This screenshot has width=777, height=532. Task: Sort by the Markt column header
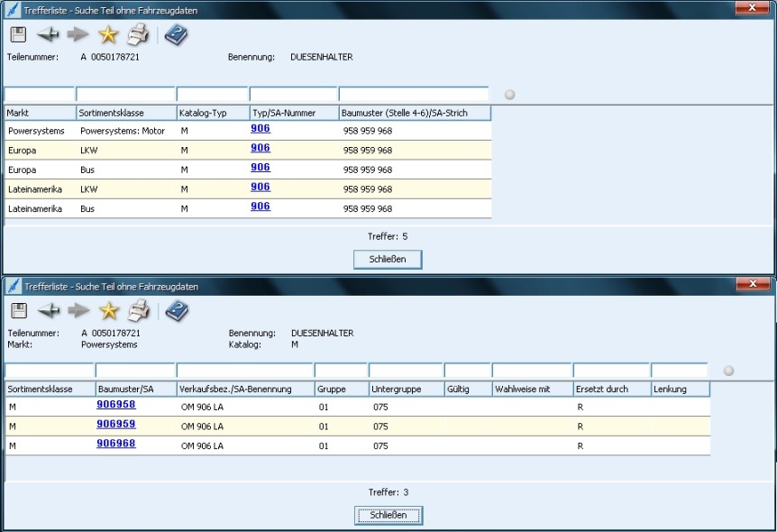coord(40,113)
